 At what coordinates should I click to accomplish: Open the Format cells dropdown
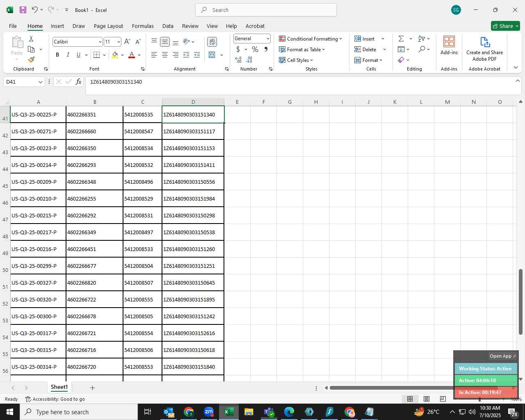[368, 60]
